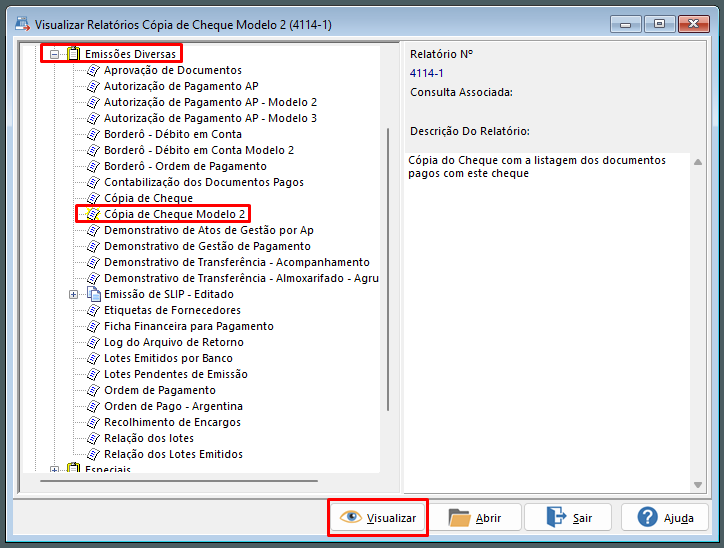Click icon beside Ficha Financeira para Pagamento
The width and height of the screenshot is (724, 548).
click(x=94, y=326)
